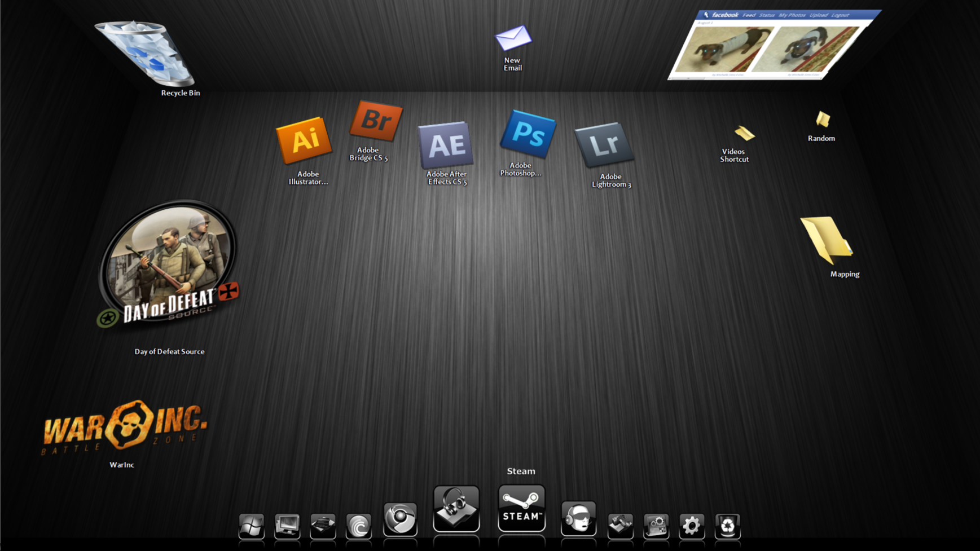The height and width of the screenshot is (551, 980).
Task: Open the computer monitor dock icon
Action: click(287, 526)
